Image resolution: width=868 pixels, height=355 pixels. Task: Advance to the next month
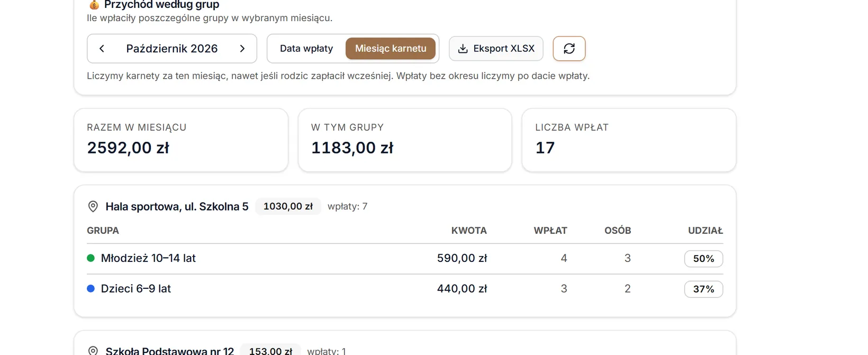point(242,49)
